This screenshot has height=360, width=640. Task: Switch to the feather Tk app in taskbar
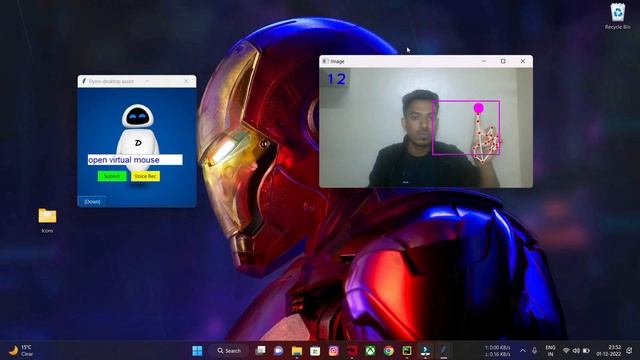[444, 351]
